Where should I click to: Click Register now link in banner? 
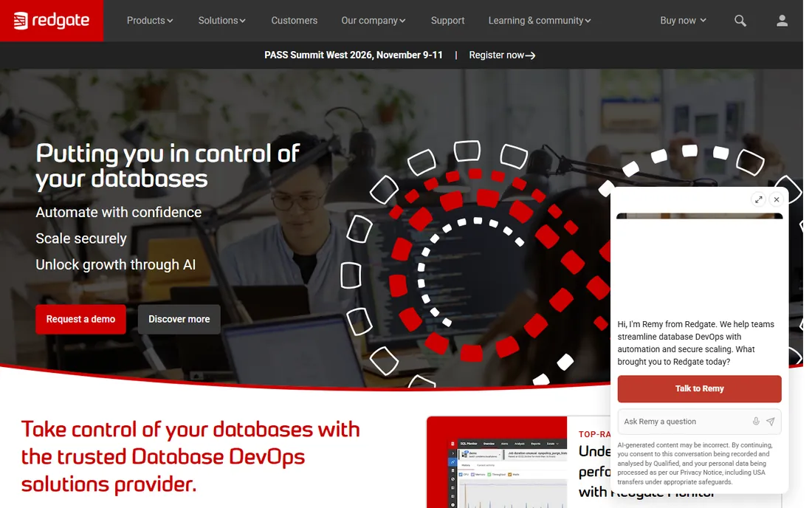[502, 55]
